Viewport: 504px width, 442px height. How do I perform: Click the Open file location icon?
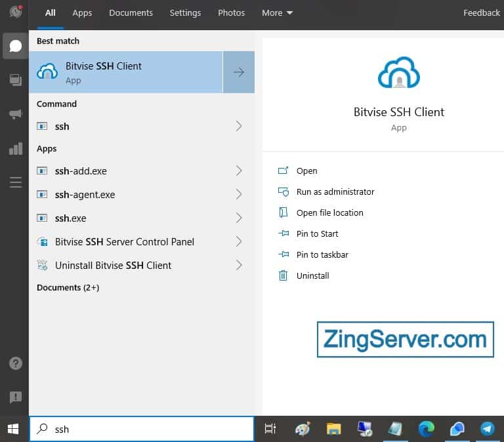[x=283, y=212]
